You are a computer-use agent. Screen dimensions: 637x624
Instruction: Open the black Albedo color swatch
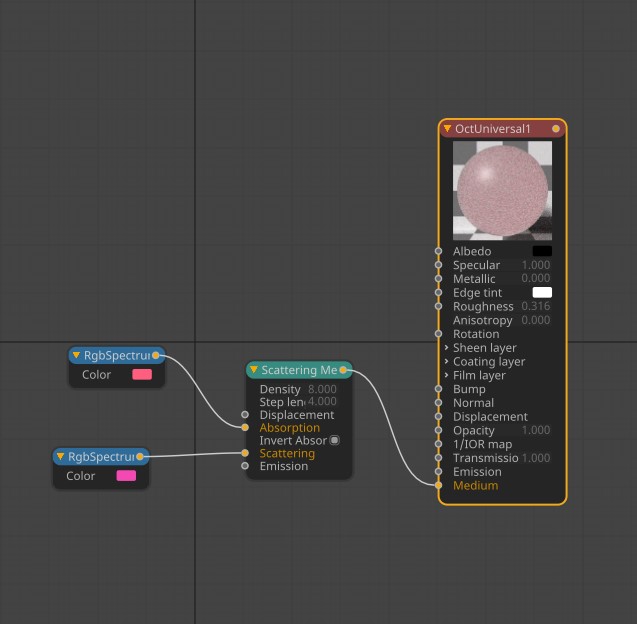pos(542,251)
